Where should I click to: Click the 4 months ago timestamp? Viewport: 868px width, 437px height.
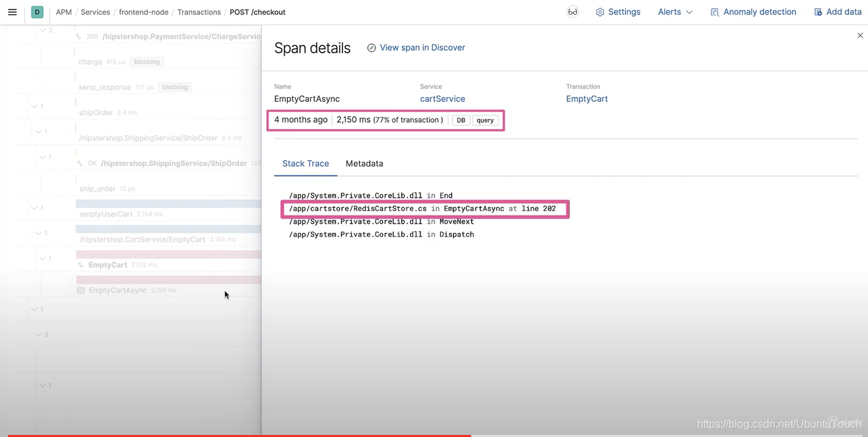301,120
